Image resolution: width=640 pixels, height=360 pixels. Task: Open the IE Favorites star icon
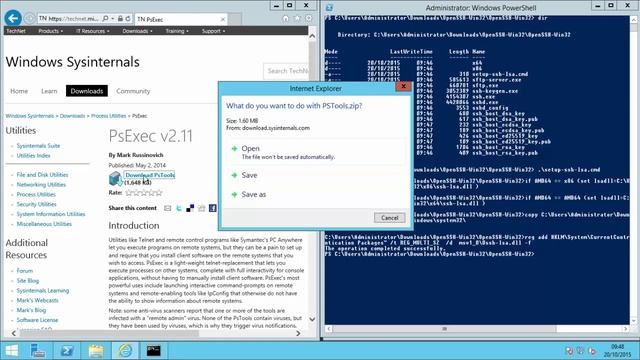pyautogui.click(x=297, y=18)
